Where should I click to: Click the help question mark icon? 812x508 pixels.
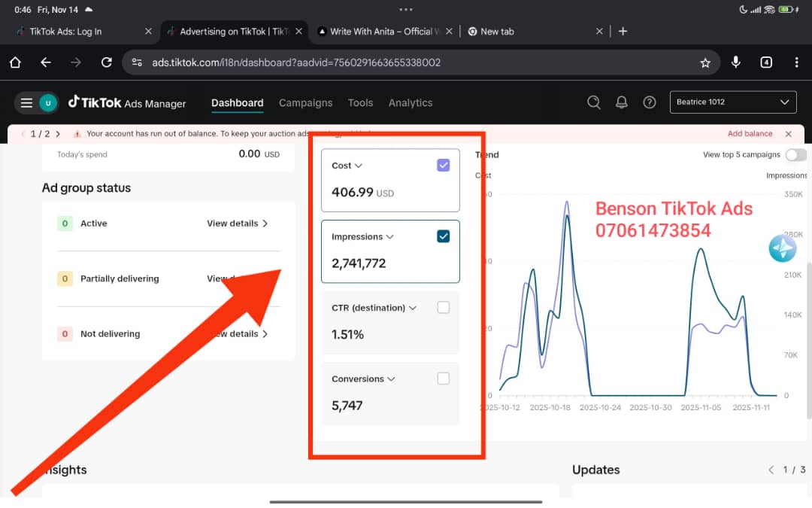pos(650,102)
